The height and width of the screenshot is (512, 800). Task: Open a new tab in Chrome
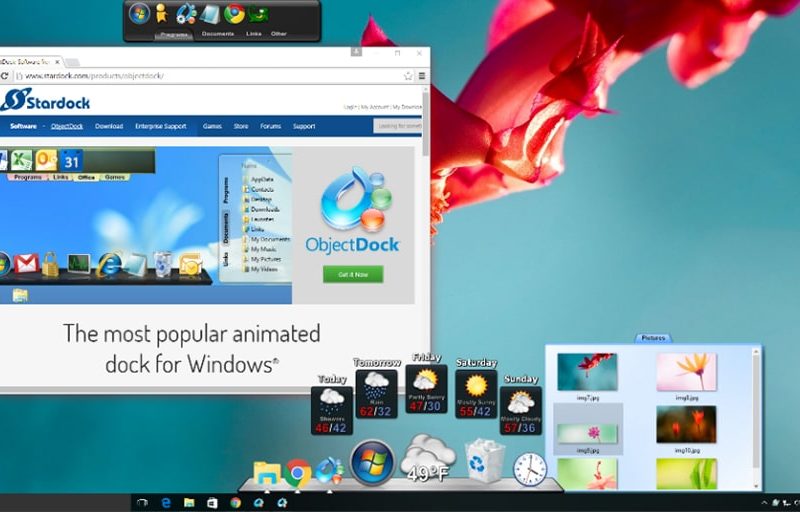point(72,62)
